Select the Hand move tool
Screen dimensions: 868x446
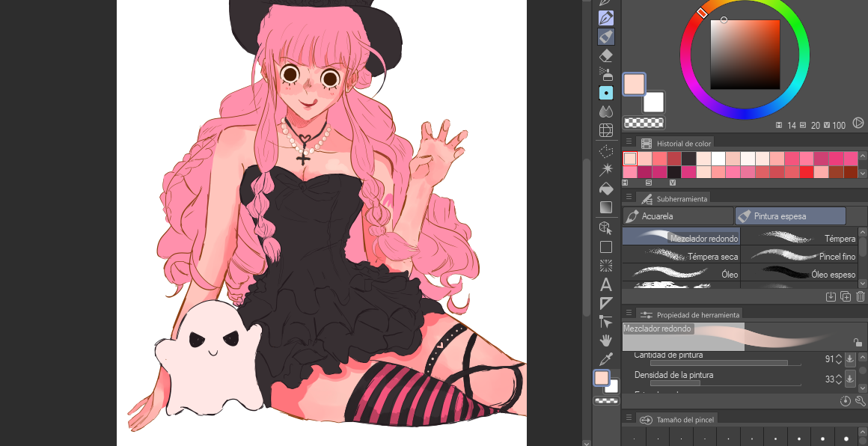point(606,340)
